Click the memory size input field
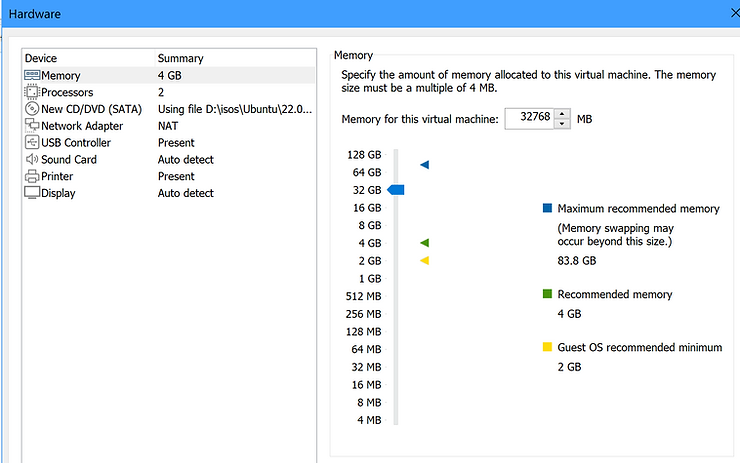The image size is (740, 463). click(x=528, y=119)
